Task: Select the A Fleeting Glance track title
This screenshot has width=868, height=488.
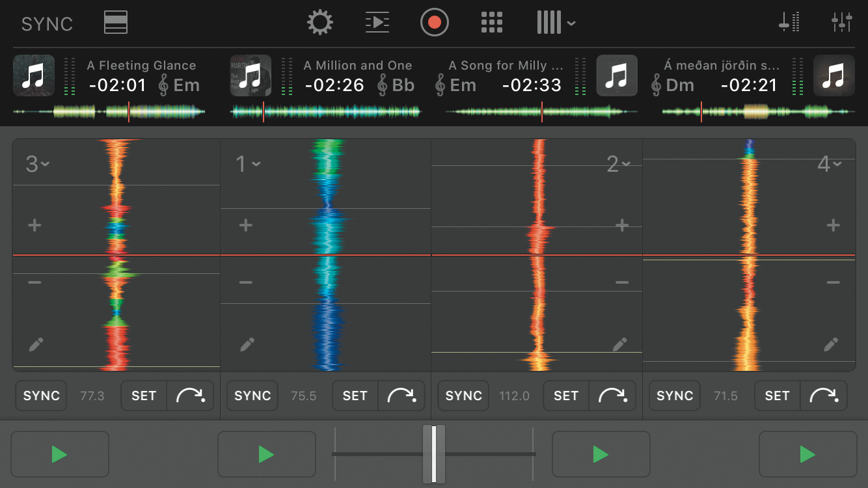Action: click(141, 66)
